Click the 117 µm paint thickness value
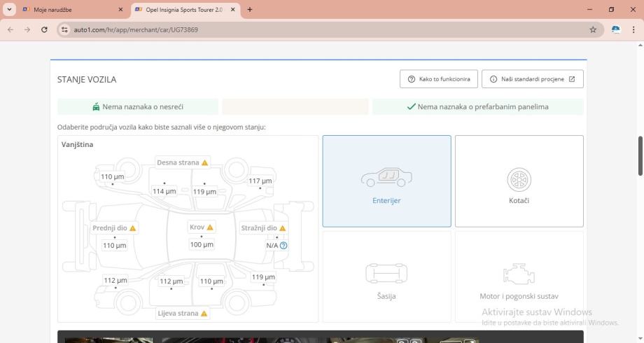The width and height of the screenshot is (644, 343). [x=260, y=181]
